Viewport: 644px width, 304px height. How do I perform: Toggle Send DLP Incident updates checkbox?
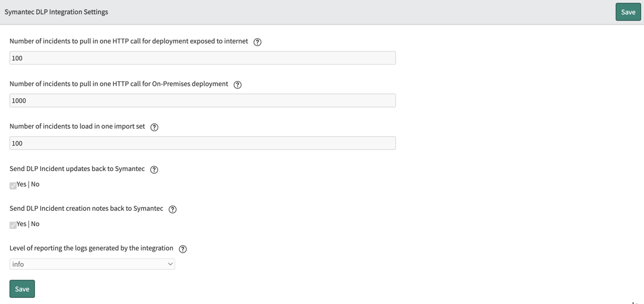tap(13, 185)
